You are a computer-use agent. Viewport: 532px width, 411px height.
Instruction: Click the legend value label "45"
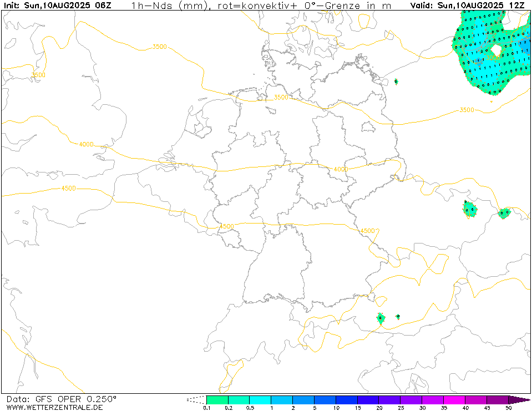pyautogui.click(x=487, y=408)
